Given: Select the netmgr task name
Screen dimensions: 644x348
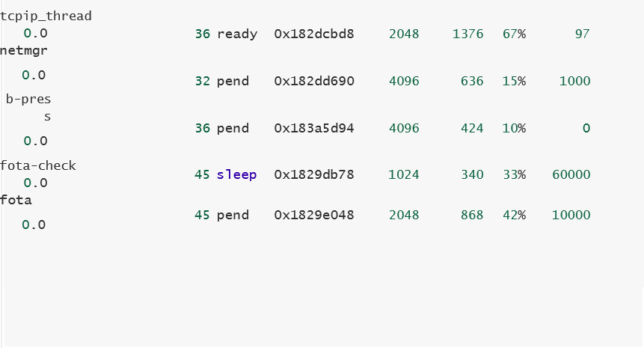Looking at the screenshot, I should (x=24, y=51).
